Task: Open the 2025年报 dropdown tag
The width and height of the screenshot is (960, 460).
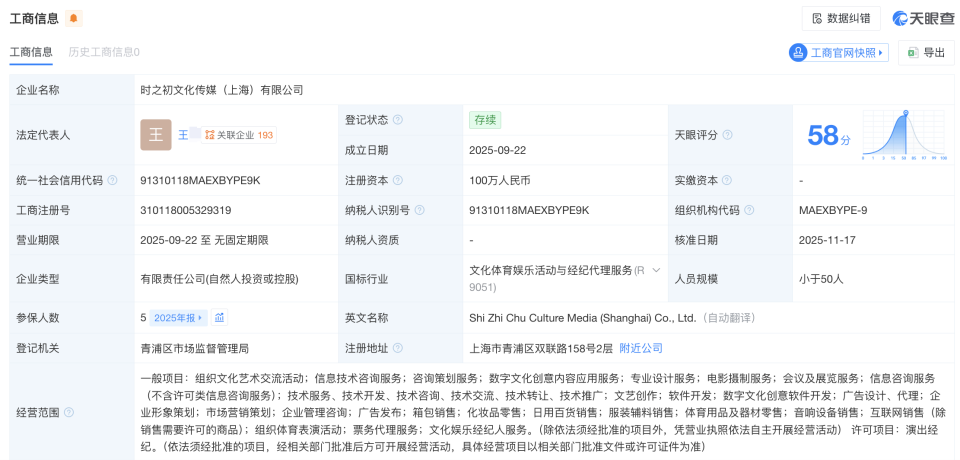Action: 178,318
